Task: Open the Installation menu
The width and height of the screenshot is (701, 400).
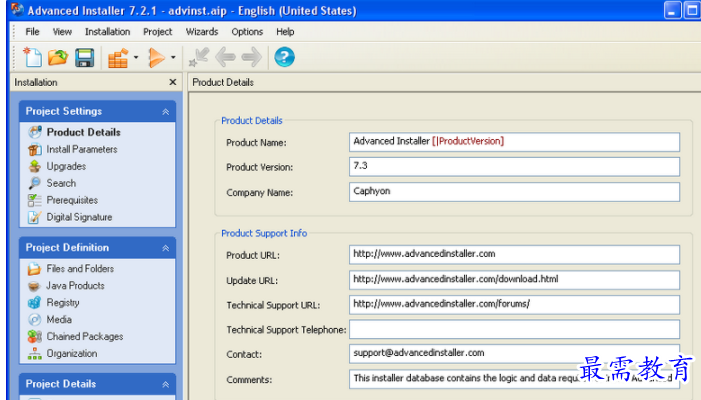Action: coord(107,32)
